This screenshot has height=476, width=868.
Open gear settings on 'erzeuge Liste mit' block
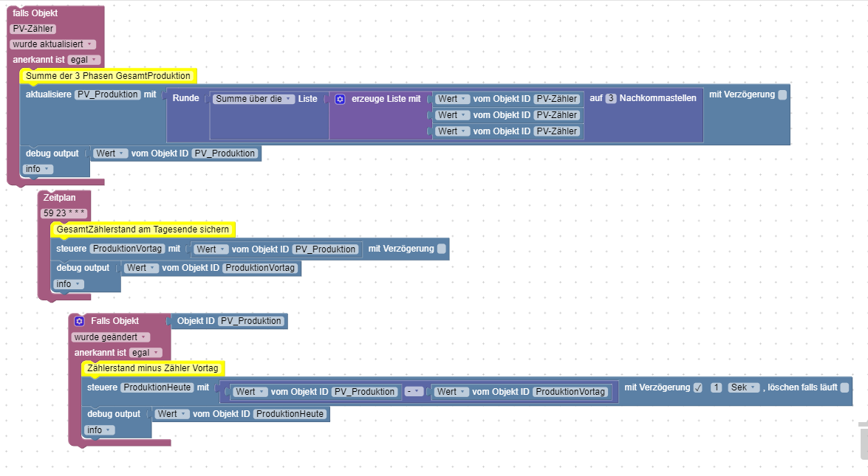pyautogui.click(x=340, y=99)
